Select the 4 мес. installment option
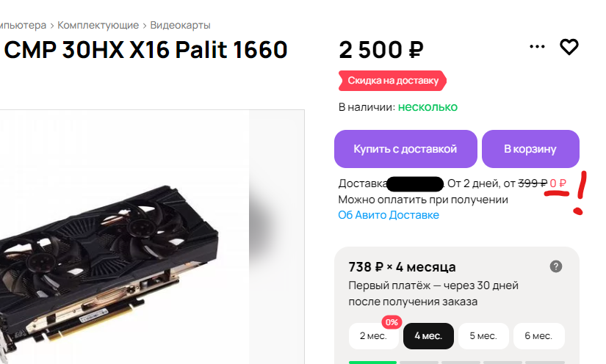The width and height of the screenshot is (606, 364). (x=428, y=336)
